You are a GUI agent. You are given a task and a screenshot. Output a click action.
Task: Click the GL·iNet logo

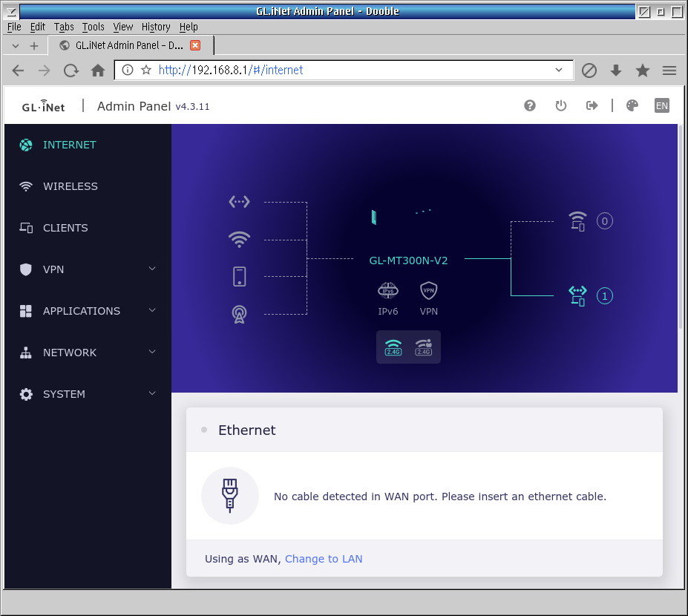tap(44, 106)
